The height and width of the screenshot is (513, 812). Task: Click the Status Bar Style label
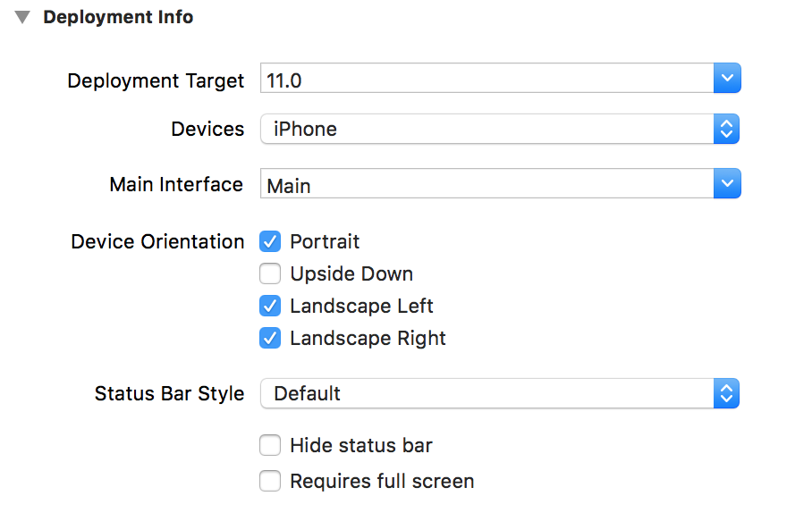169,394
